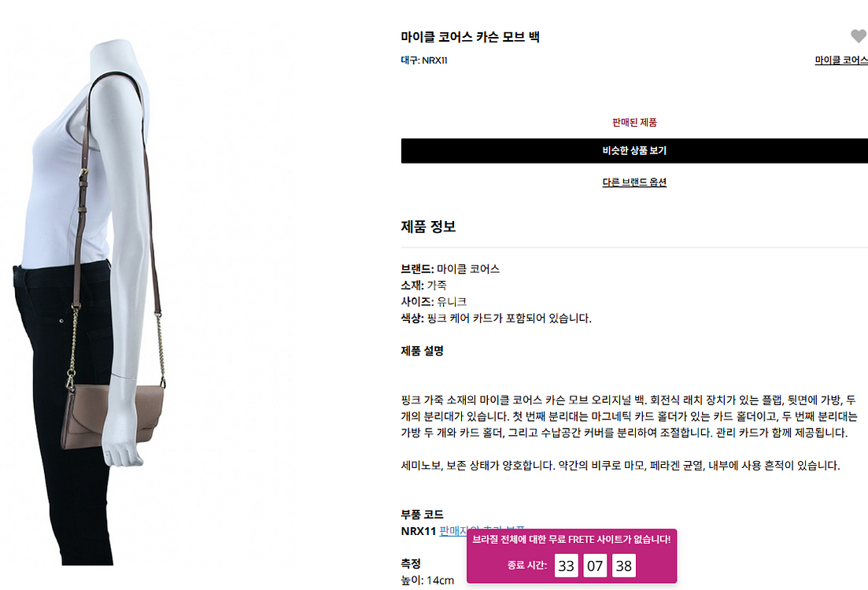Click the 제품 설명 subheading
868x590 pixels.
[x=423, y=351]
